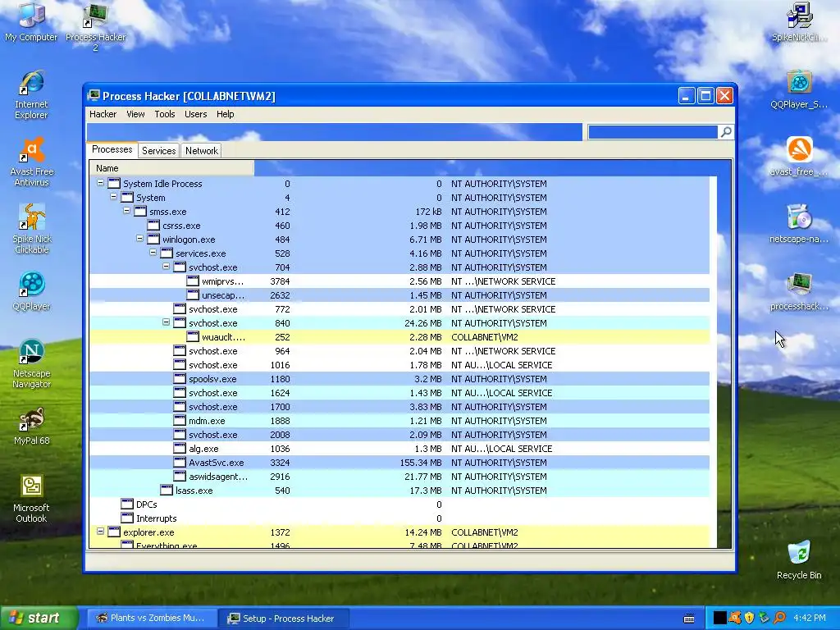Collapse System Idle Process tree node
The width and height of the screenshot is (840, 630).
click(x=100, y=183)
